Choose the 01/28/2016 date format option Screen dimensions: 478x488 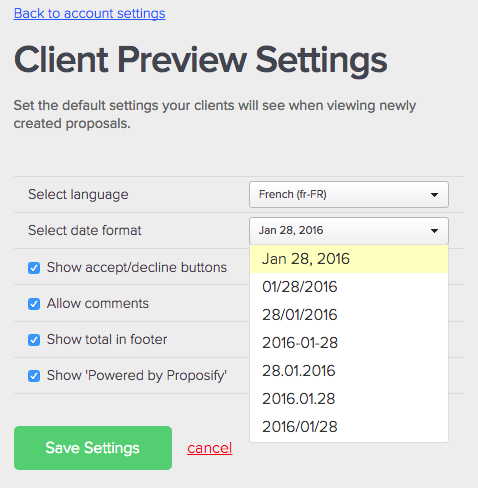tap(349, 287)
